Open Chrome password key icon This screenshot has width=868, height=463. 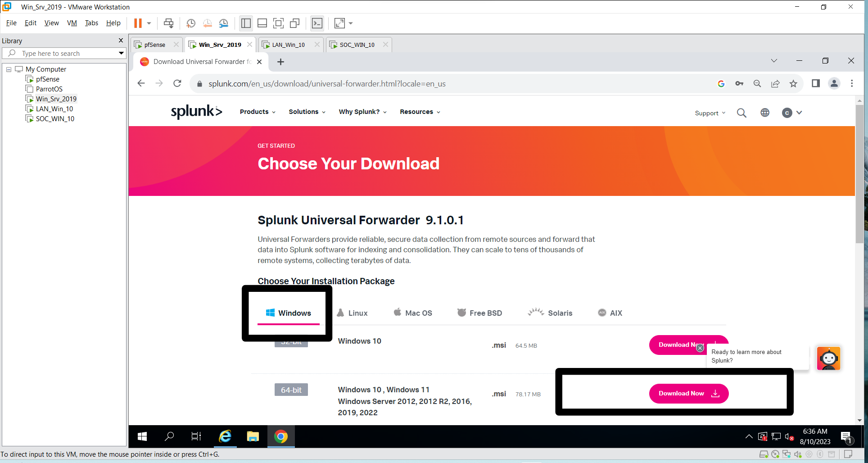[739, 83]
